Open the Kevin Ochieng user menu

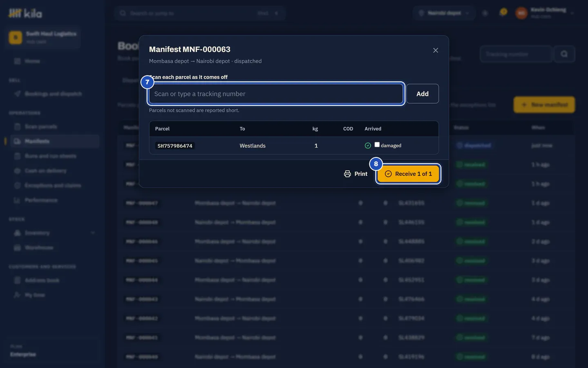tap(544, 13)
